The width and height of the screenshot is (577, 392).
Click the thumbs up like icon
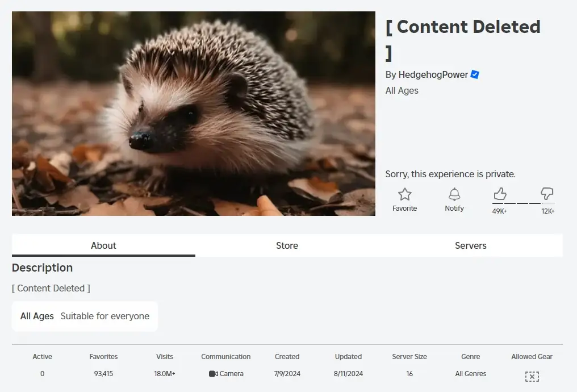coord(500,194)
